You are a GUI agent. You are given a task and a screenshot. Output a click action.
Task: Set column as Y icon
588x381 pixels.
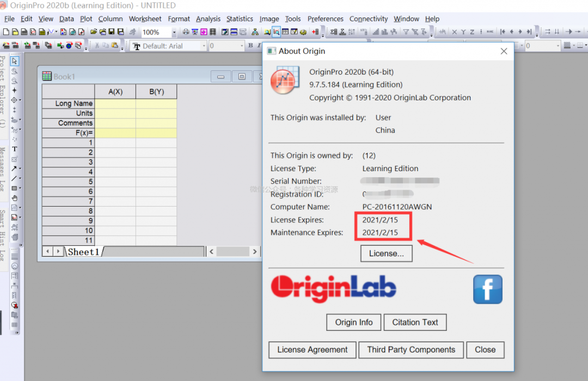(463, 32)
